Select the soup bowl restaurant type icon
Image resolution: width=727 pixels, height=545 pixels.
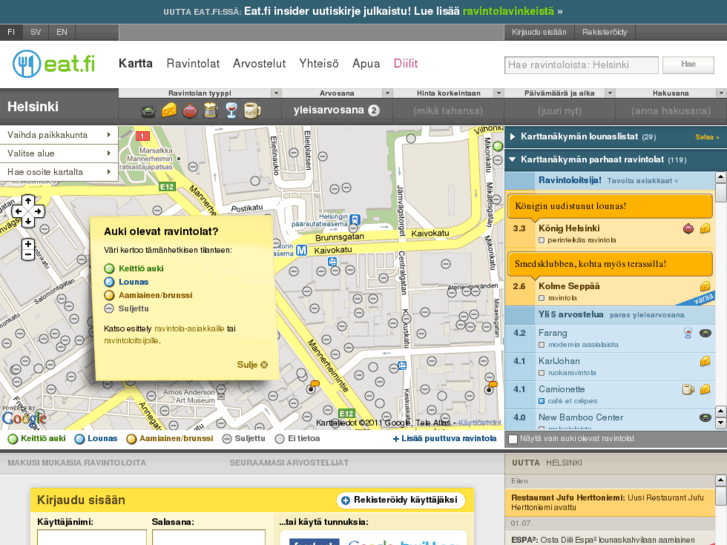click(148, 111)
